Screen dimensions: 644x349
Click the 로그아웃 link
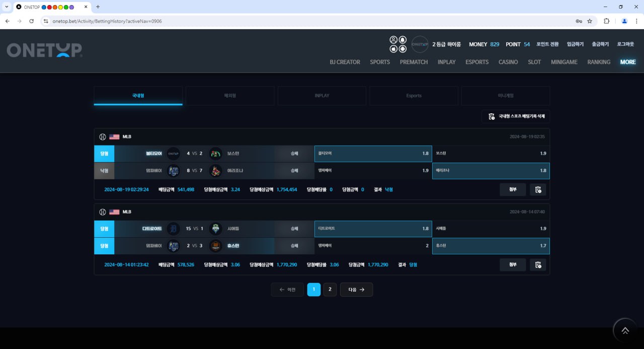pyautogui.click(x=625, y=44)
